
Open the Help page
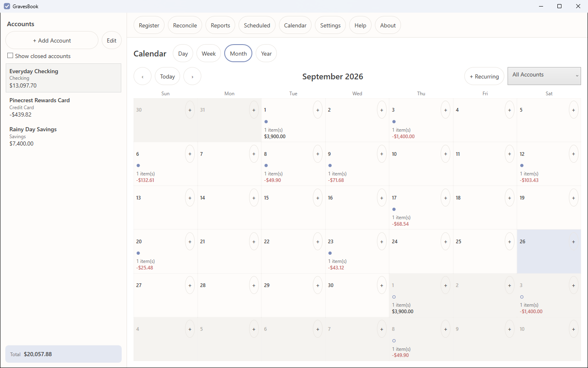[x=360, y=25]
